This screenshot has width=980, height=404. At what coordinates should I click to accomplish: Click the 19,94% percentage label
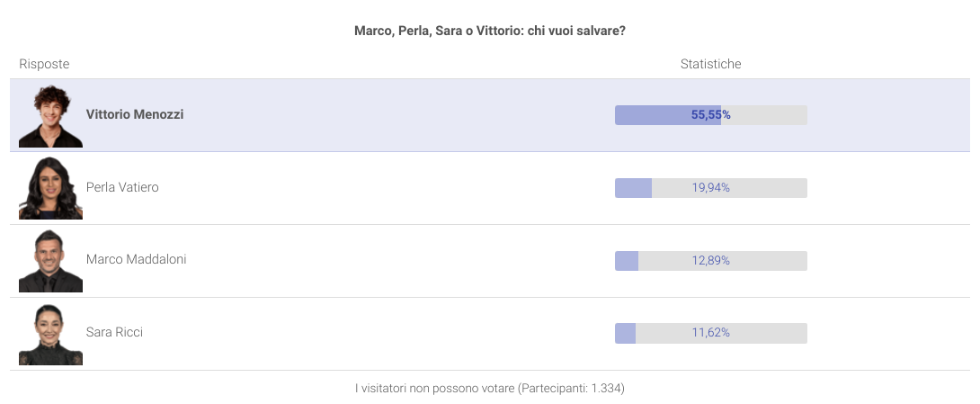[710, 188]
